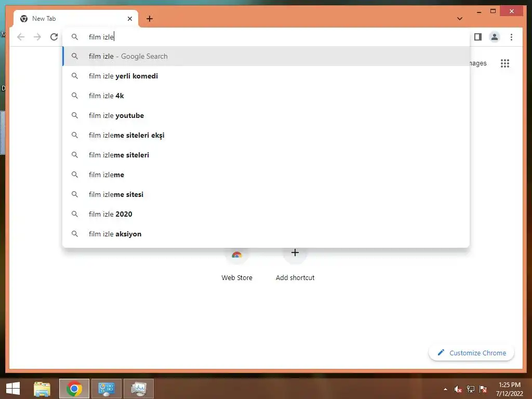Open the Control Panel taskbar icon
The image size is (532, 399).
click(107, 389)
